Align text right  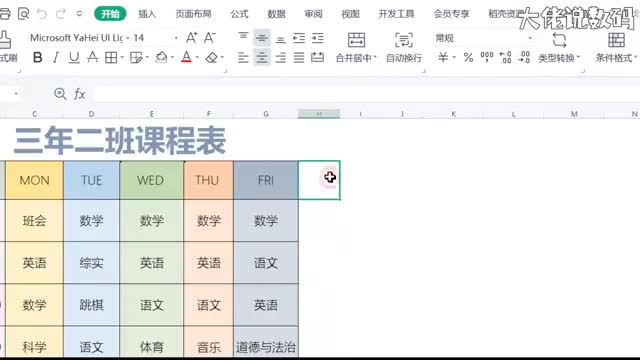[280, 58]
